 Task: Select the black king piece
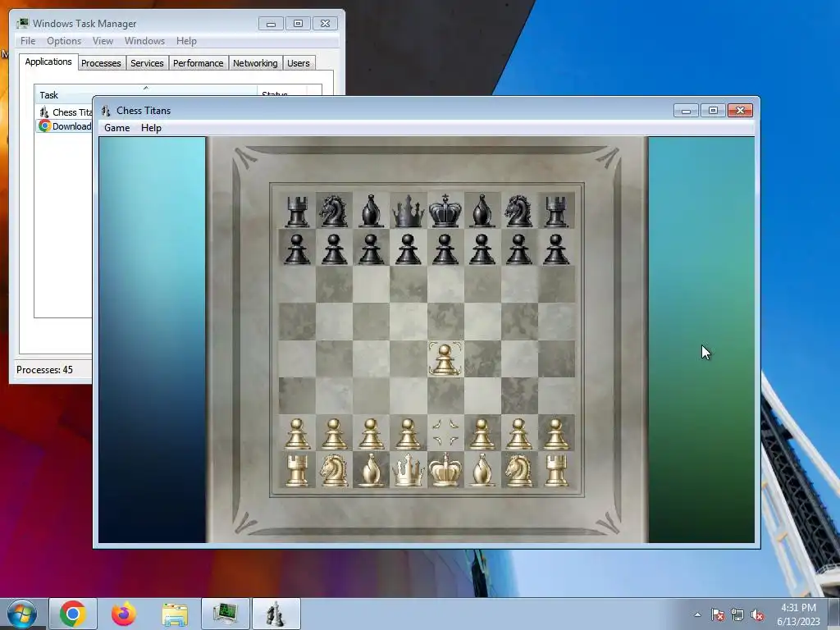[x=445, y=211]
